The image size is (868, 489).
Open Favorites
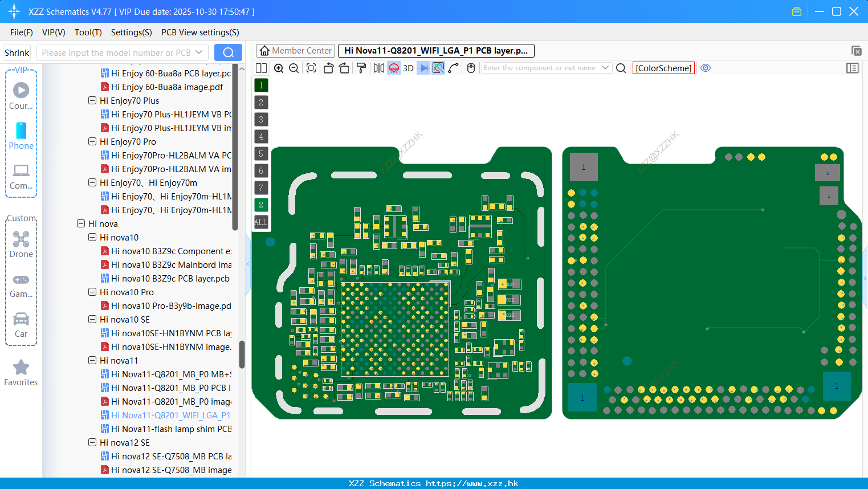coord(21,373)
